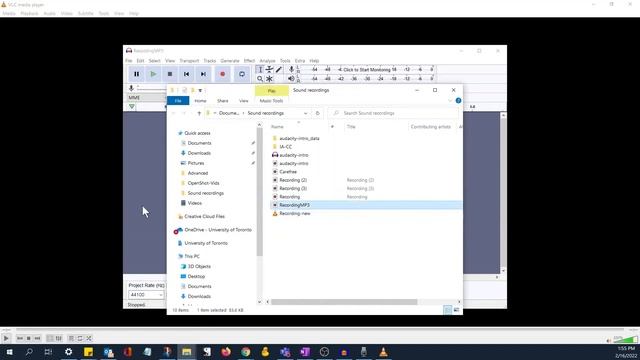
Task: Click the playback meter speaker icon
Action: point(291,78)
